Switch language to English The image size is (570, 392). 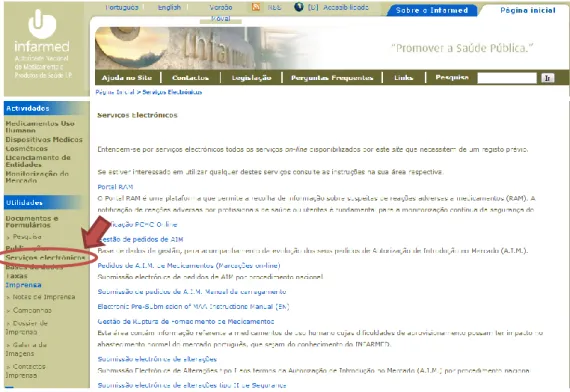pyautogui.click(x=169, y=7)
